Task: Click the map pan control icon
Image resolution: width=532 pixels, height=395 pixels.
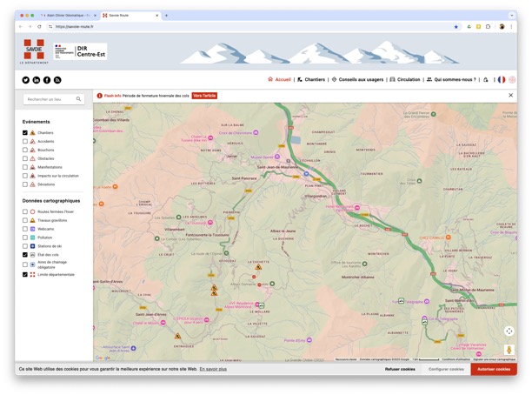Action: 509,331
